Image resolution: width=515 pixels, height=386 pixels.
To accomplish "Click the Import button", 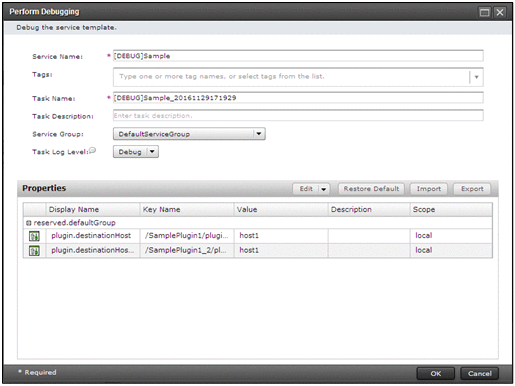I will [x=429, y=189].
